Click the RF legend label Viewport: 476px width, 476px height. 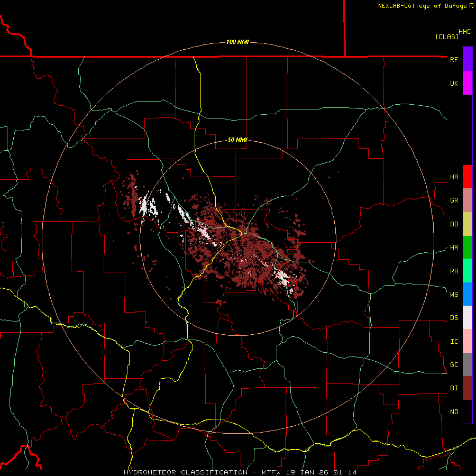pos(454,59)
